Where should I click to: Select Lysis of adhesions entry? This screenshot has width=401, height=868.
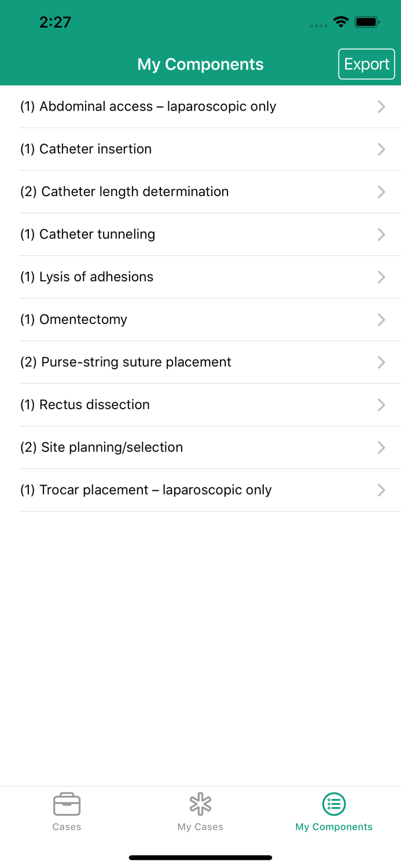coord(200,277)
